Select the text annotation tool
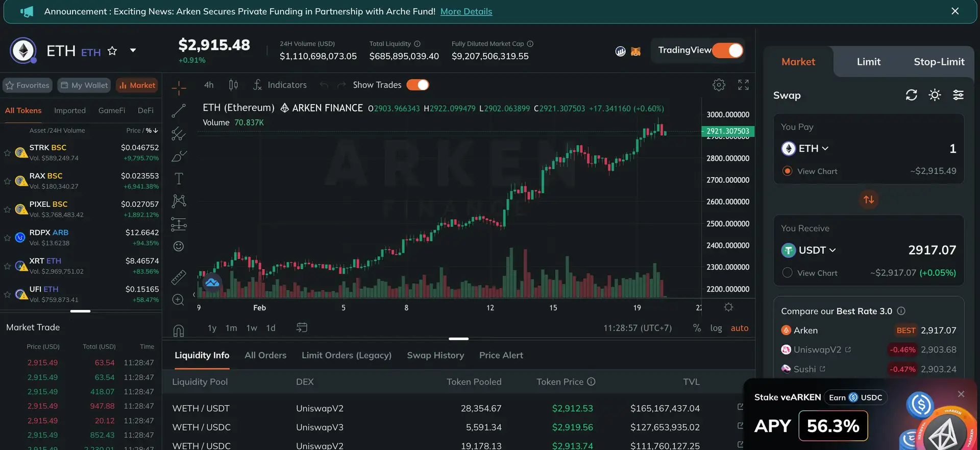This screenshot has height=450, width=980. pyautogui.click(x=179, y=178)
